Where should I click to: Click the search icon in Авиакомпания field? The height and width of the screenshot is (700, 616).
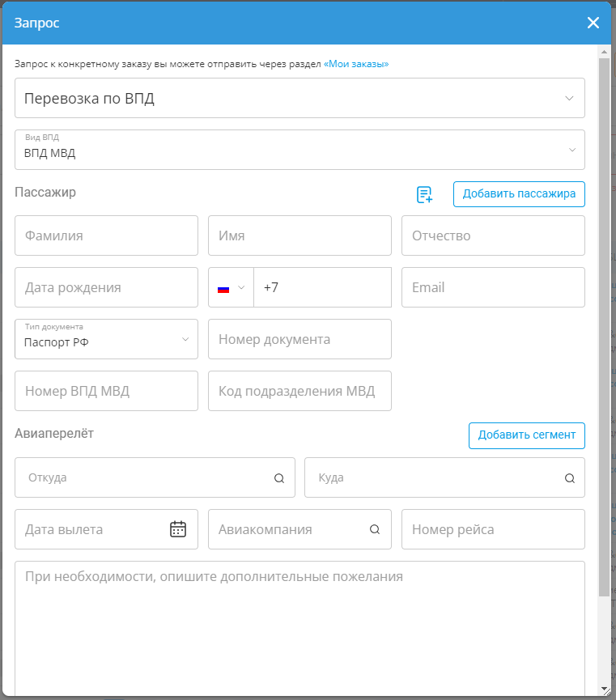tap(375, 530)
